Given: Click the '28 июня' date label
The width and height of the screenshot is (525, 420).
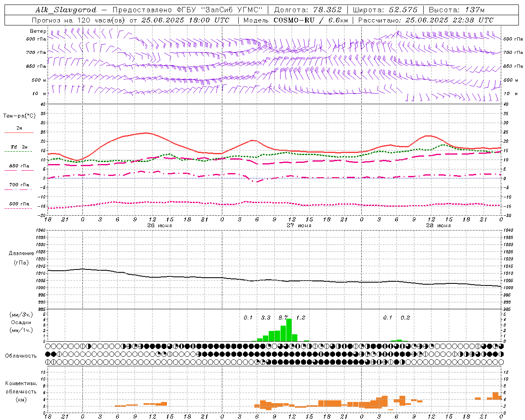Looking at the screenshot, I should (x=438, y=225).
